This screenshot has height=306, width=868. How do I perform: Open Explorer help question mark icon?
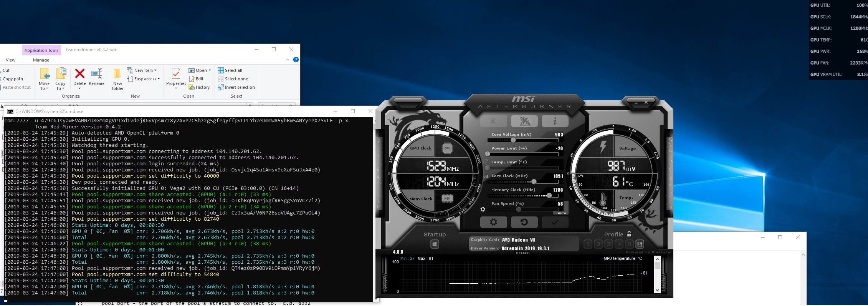tap(296, 60)
